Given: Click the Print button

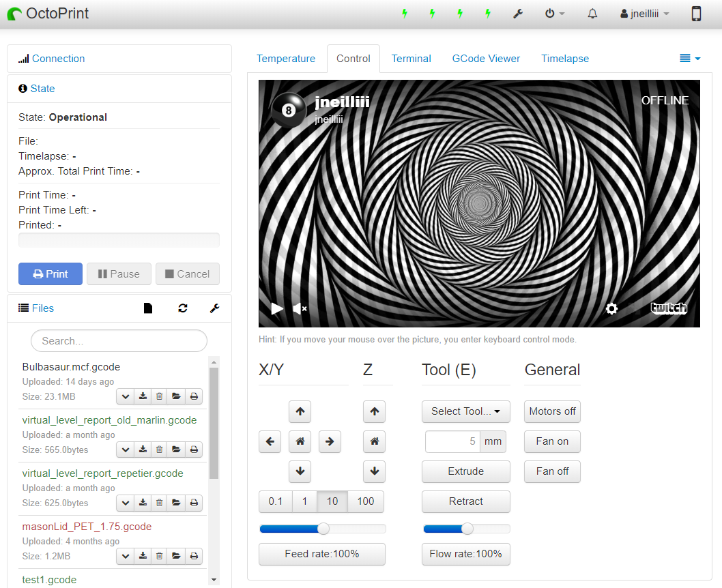Looking at the screenshot, I should pyautogui.click(x=50, y=274).
